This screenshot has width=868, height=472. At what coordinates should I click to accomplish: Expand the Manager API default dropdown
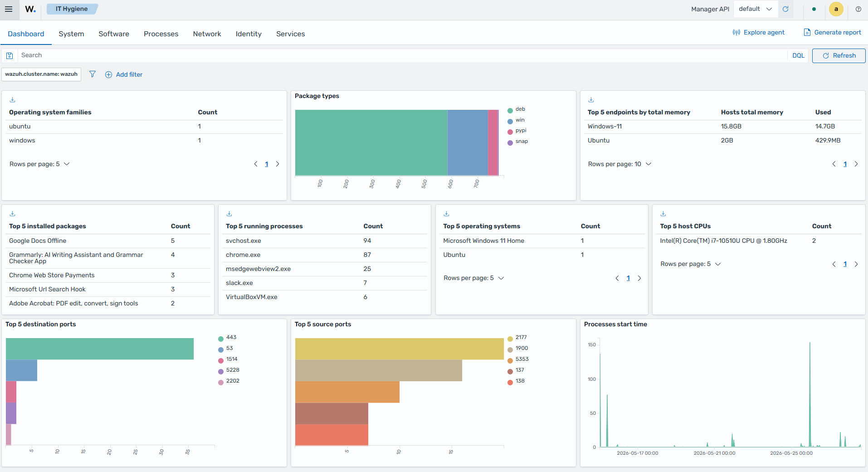coord(756,9)
